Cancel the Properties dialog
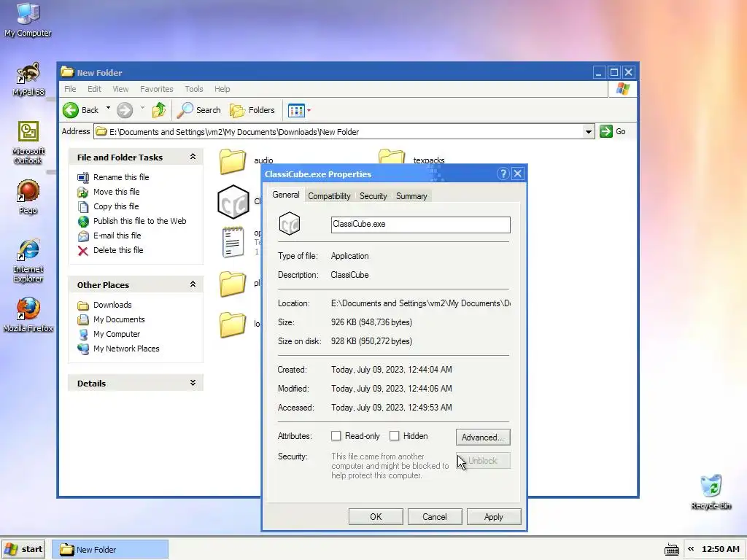This screenshot has height=560, width=747. coord(435,517)
